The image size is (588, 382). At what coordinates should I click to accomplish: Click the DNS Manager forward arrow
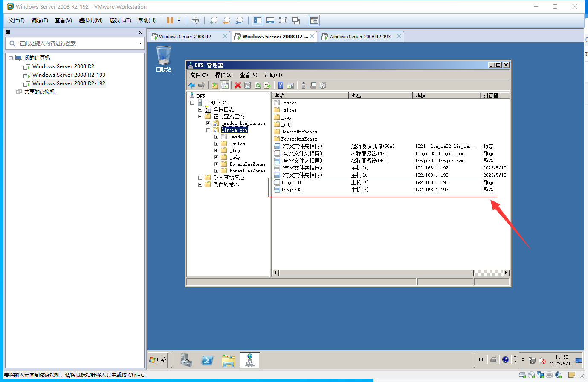pyautogui.click(x=202, y=86)
